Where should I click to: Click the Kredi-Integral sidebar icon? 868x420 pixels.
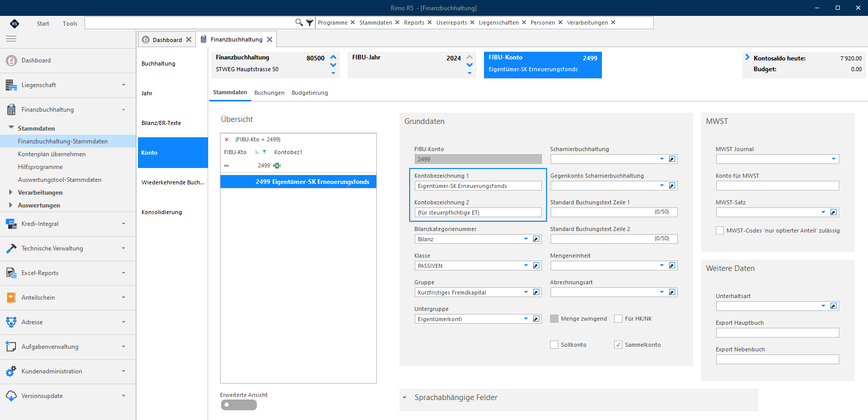click(x=11, y=224)
